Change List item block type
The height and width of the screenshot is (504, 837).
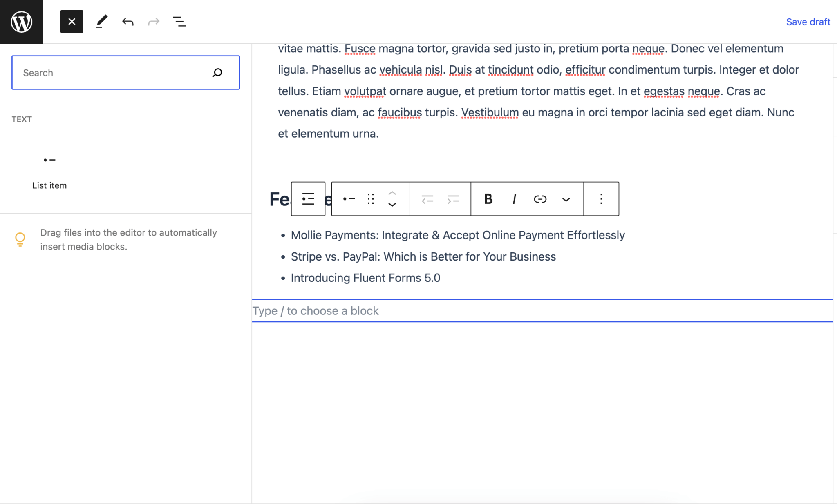(349, 199)
